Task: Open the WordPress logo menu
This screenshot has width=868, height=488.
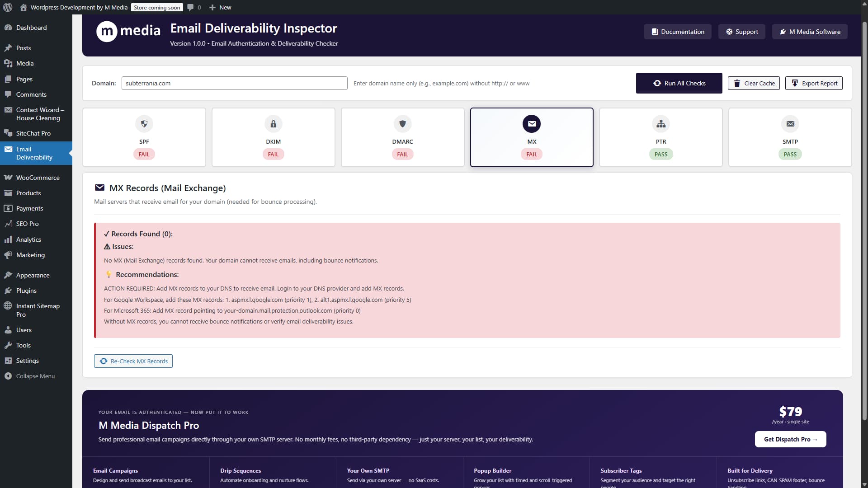Action: 7,7
